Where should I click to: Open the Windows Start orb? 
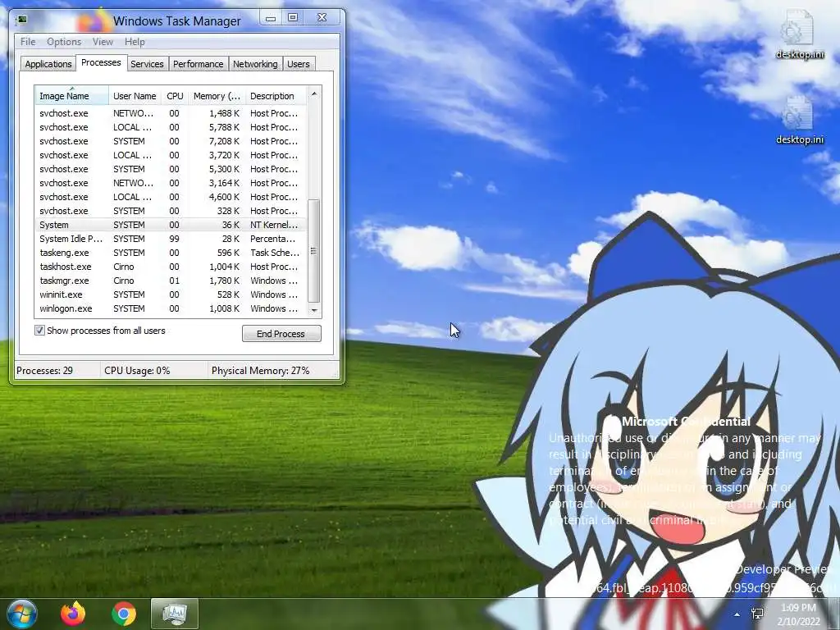tap(22, 614)
